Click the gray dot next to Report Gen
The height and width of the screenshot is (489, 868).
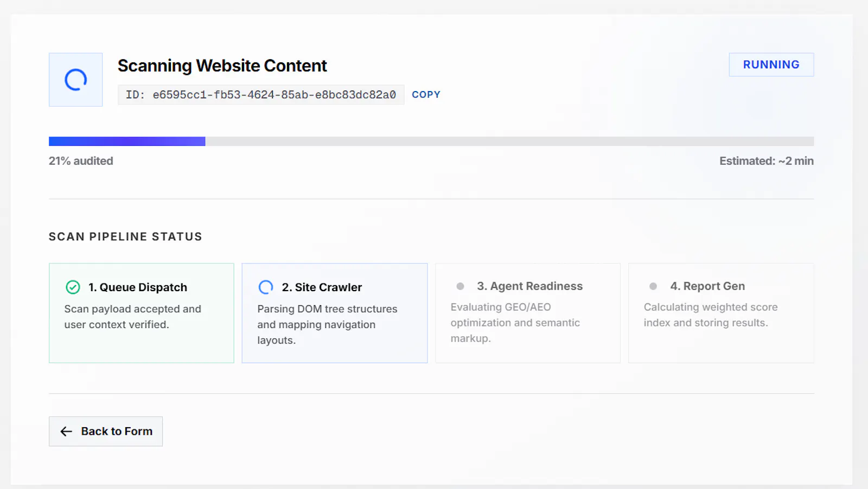coord(653,286)
